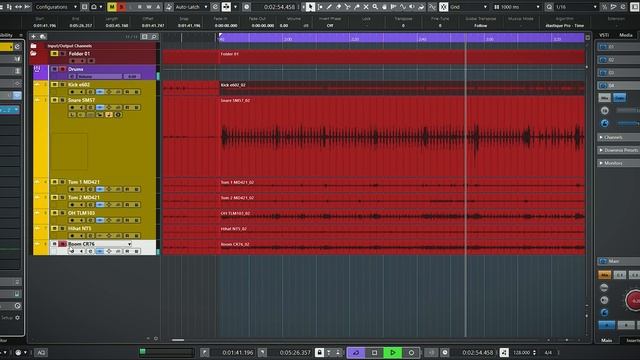The width and height of the screenshot is (640, 360).
Task: Open the 1/16 quantize preset dropdown
Action: pos(576,7)
